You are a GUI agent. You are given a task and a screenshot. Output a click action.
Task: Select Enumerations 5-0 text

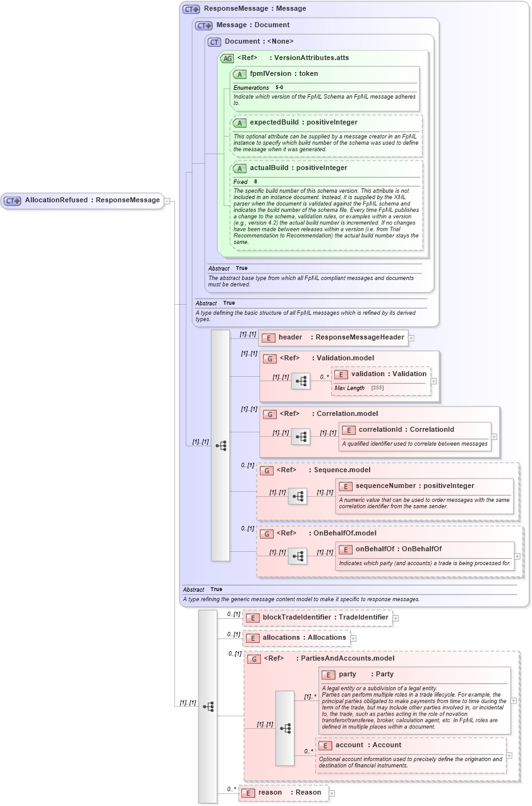258,87
